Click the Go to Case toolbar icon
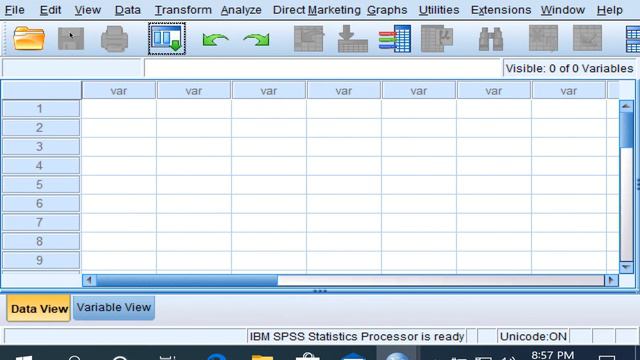Viewport: 640px width, 360px height. [309, 39]
